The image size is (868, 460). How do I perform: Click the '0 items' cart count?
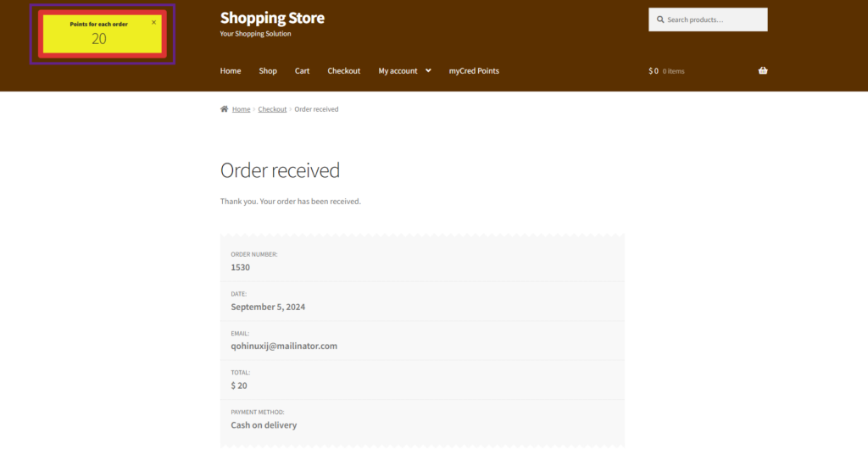(x=674, y=71)
